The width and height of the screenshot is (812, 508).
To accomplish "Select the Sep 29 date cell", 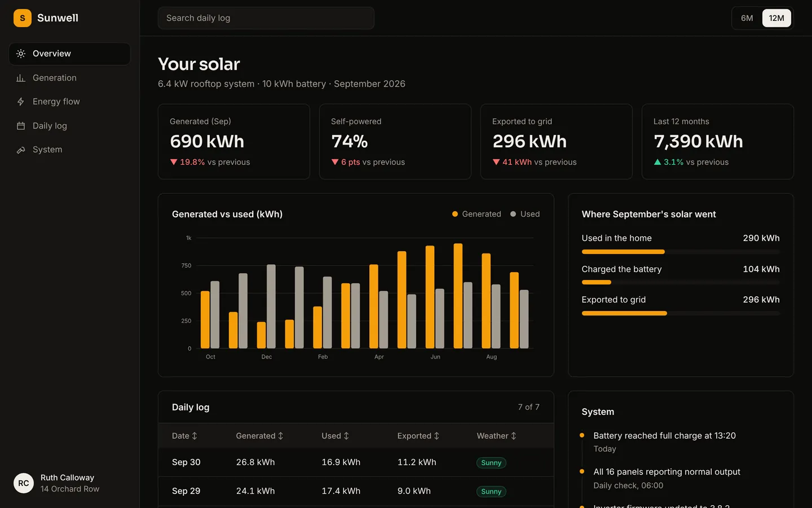I will pos(186,491).
